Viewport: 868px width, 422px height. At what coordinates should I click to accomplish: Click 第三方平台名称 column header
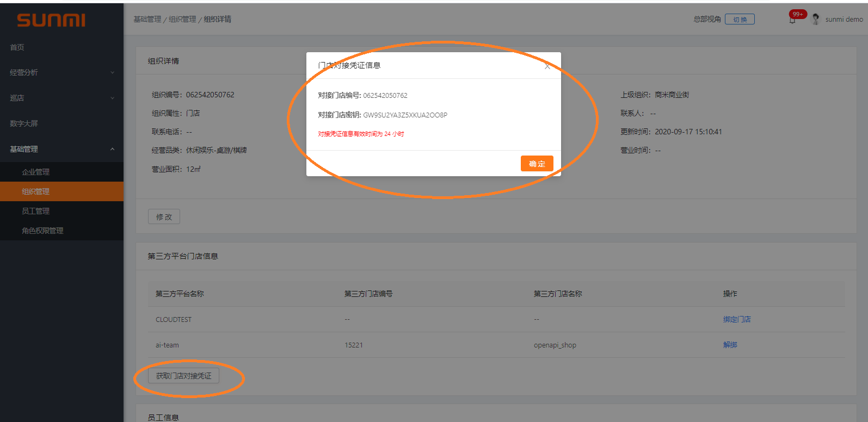[180, 294]
